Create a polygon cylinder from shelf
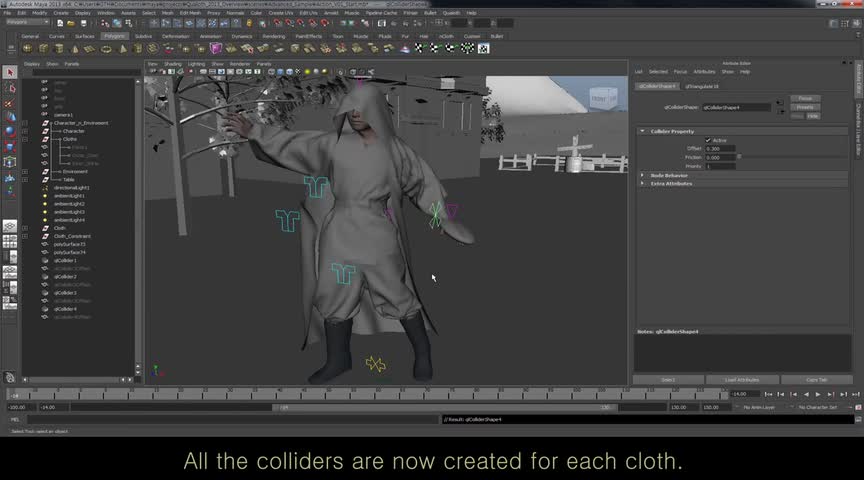The height and width of the screenshot is (480, 864). 59,48
